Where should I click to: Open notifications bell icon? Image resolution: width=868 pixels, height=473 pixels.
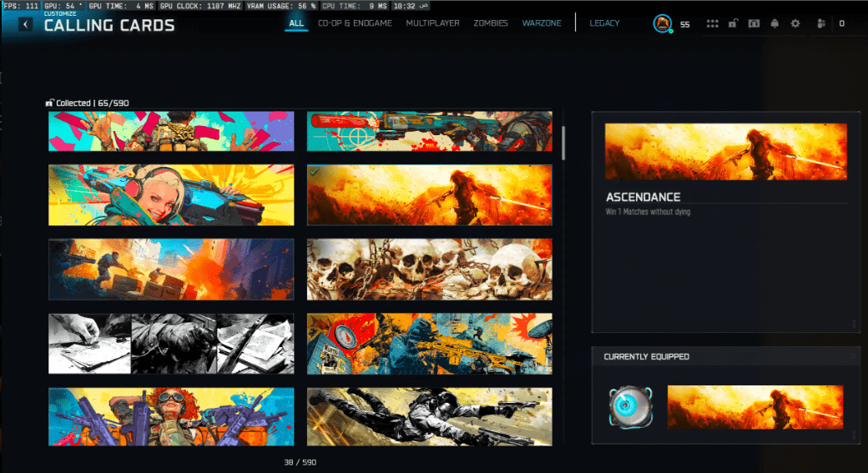coord(774,23)
